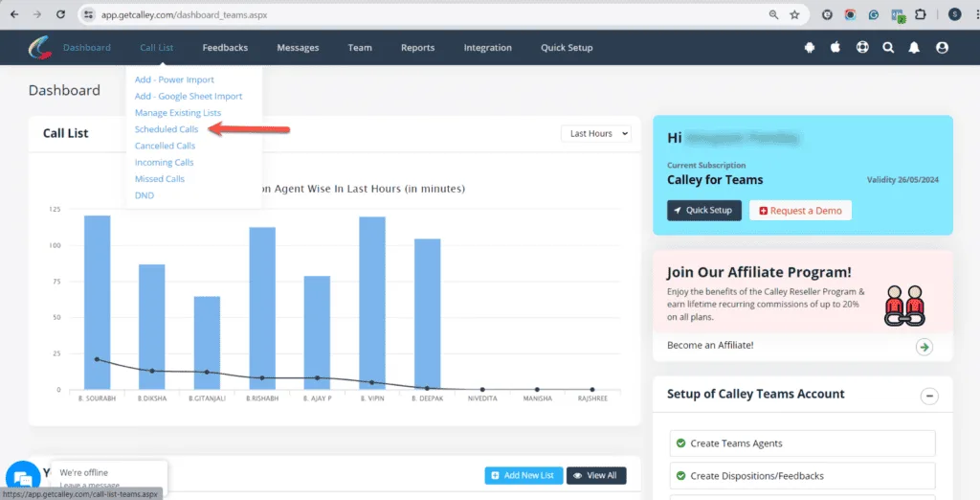Click the Join Our Affiliate Program! heading
The height and width of the screenshot is (500, 980).
click(759, 272)
